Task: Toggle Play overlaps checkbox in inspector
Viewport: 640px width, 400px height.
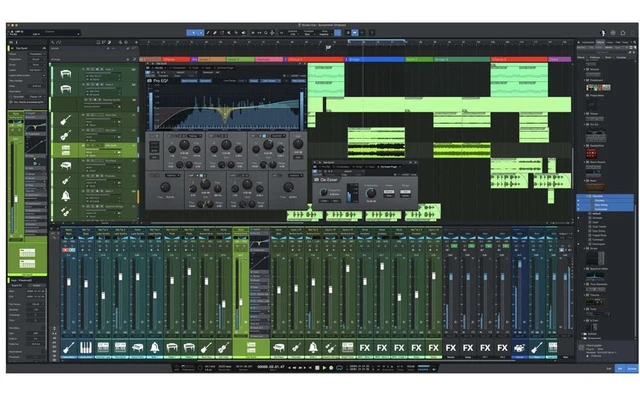Action: (43, 81)
